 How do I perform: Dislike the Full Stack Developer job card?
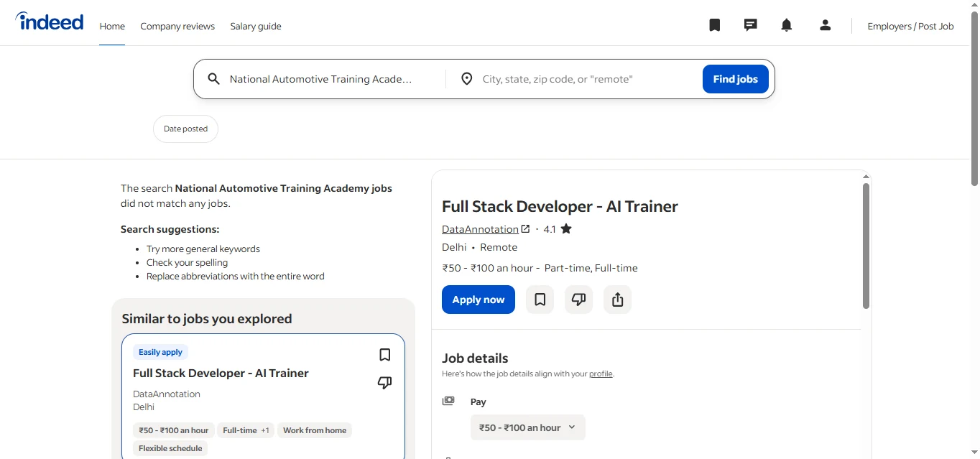coord(384,383)
